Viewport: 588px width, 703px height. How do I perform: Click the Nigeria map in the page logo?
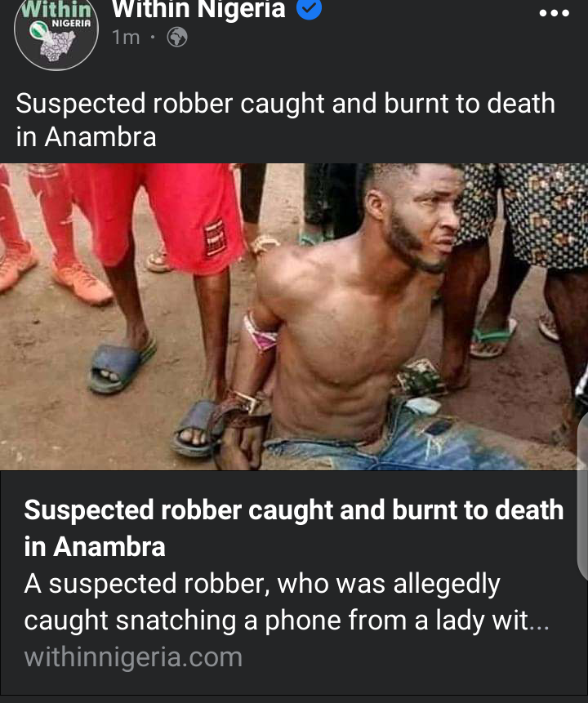point(58,46)
